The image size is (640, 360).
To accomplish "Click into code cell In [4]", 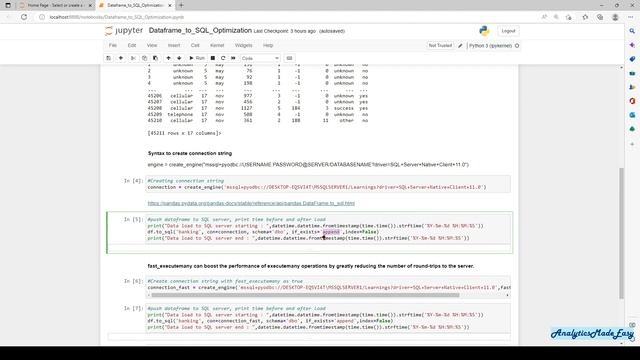I will tap(328, 184).
